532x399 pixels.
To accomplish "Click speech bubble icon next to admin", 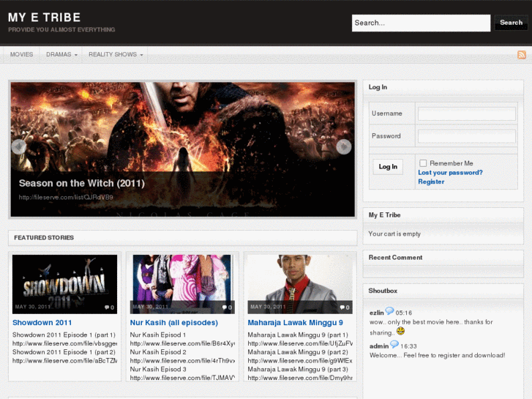I will 394,345.
